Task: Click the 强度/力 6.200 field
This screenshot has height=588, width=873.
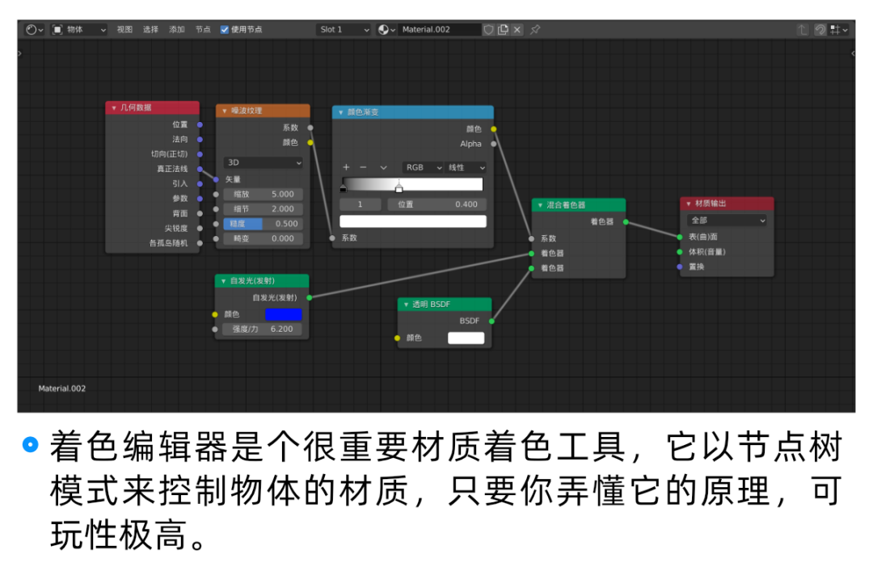Action: click(x=262, y=329)
